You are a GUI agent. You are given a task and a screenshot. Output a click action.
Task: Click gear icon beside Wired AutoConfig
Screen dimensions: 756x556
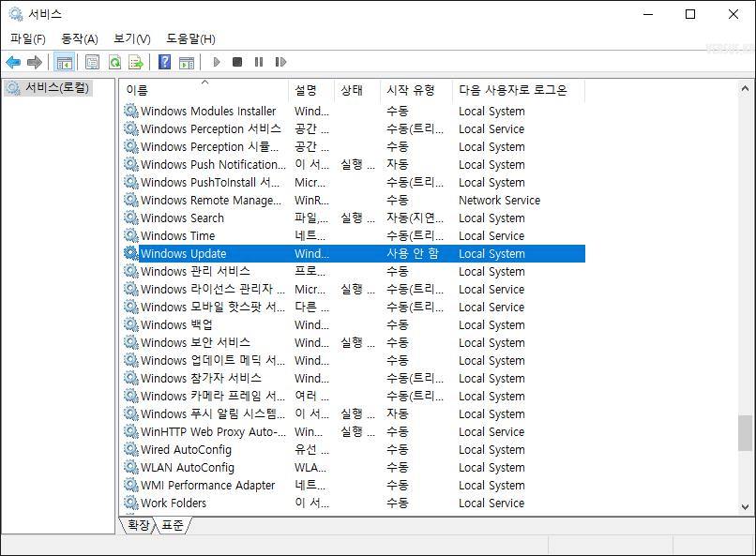click(x=131, y=449)
